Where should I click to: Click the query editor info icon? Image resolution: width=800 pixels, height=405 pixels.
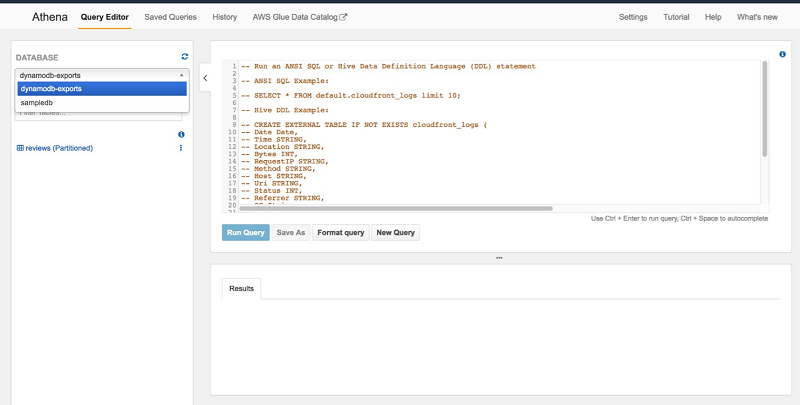tap(782, 54)
